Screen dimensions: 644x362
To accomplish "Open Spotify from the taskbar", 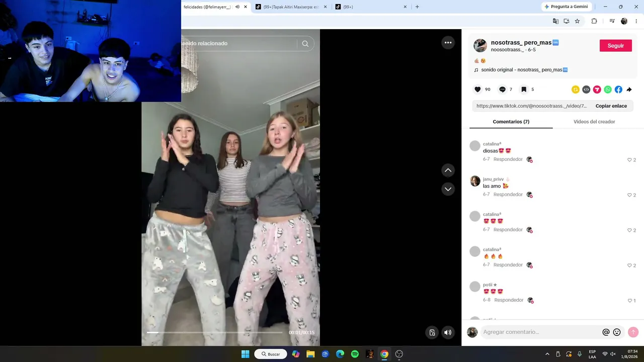I will coord(355,354).
